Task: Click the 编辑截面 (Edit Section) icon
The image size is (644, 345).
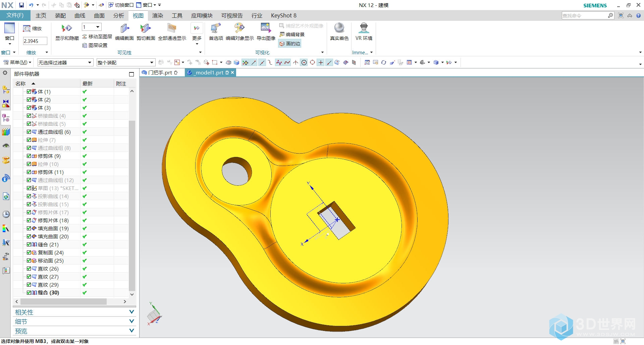Action: click(124, 28)
